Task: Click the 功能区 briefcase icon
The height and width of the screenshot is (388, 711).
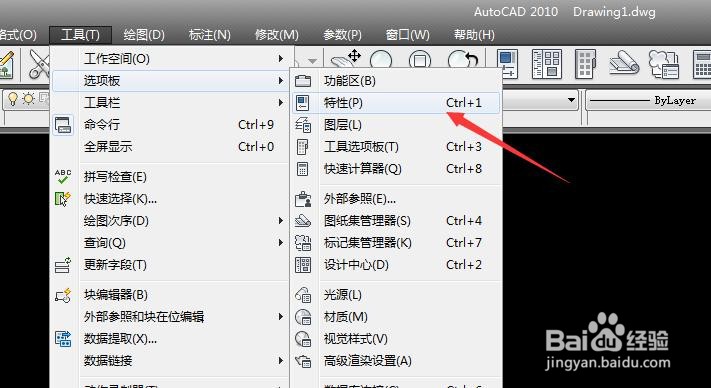Action: [x=303, y=81]
